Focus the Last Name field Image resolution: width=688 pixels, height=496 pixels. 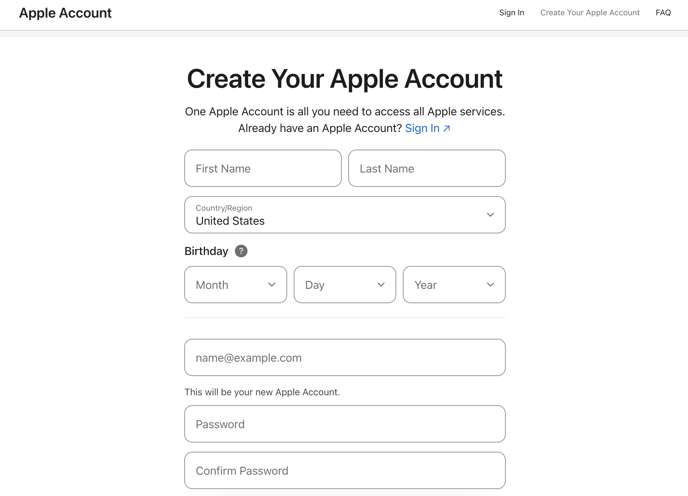pos(427,168)
